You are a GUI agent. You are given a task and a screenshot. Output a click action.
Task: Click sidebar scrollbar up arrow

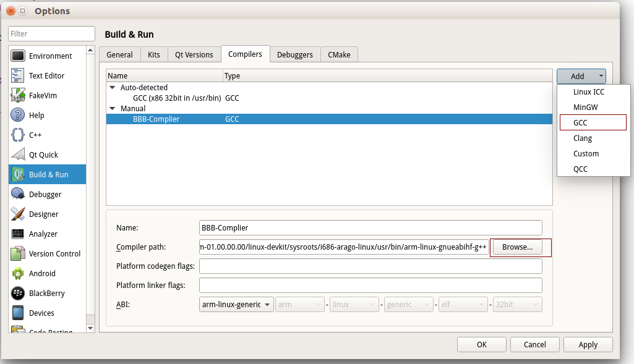[90, 50]
